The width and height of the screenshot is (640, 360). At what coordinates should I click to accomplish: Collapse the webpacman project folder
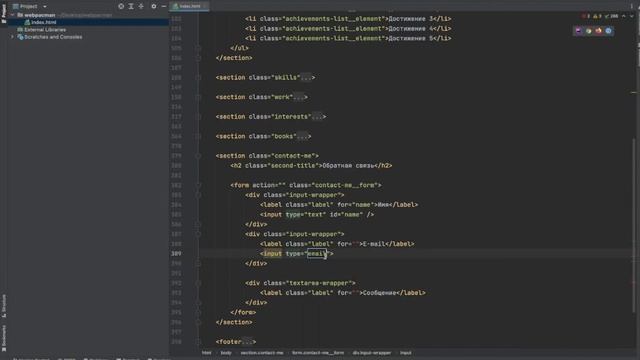click(x=12, y=15)
